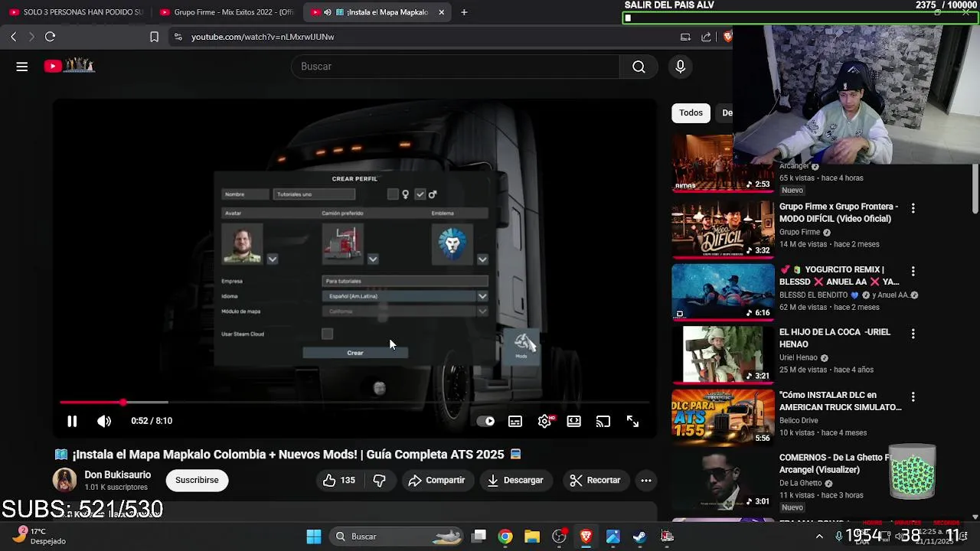
Task: Toggle the subtitles/CC button
Action: [515, 421]
